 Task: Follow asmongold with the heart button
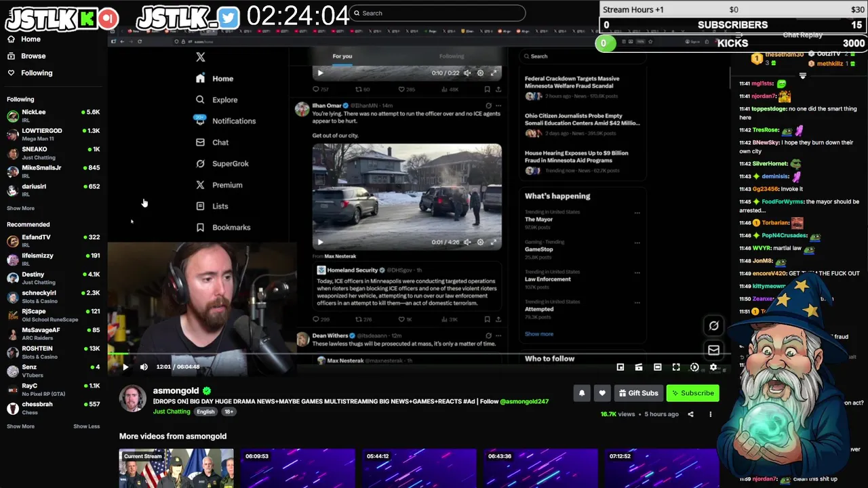602,393
